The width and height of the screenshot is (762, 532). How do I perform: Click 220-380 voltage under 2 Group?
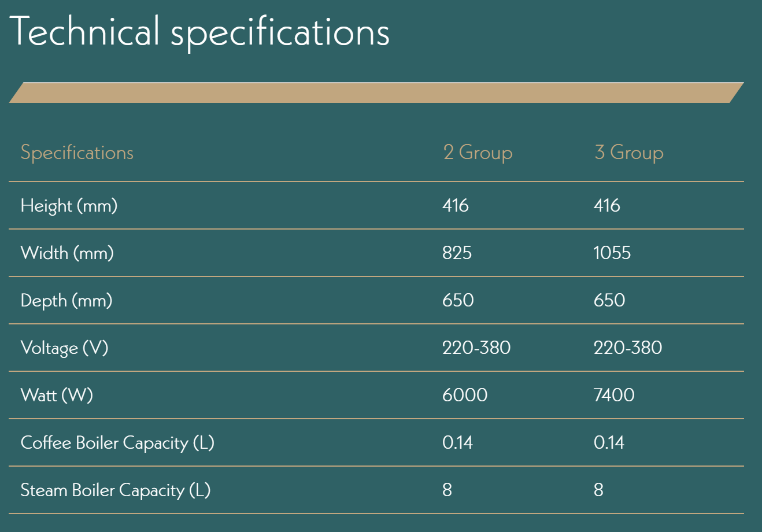(x=476, y=348)
